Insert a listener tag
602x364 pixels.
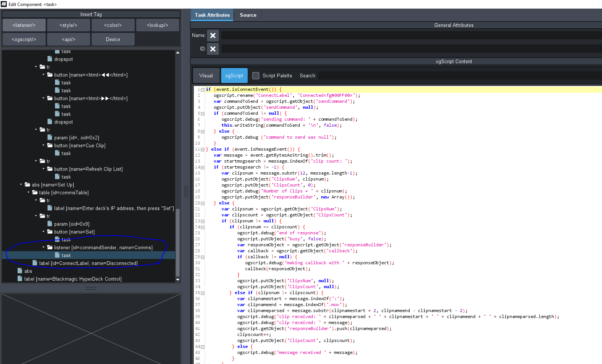24,25
